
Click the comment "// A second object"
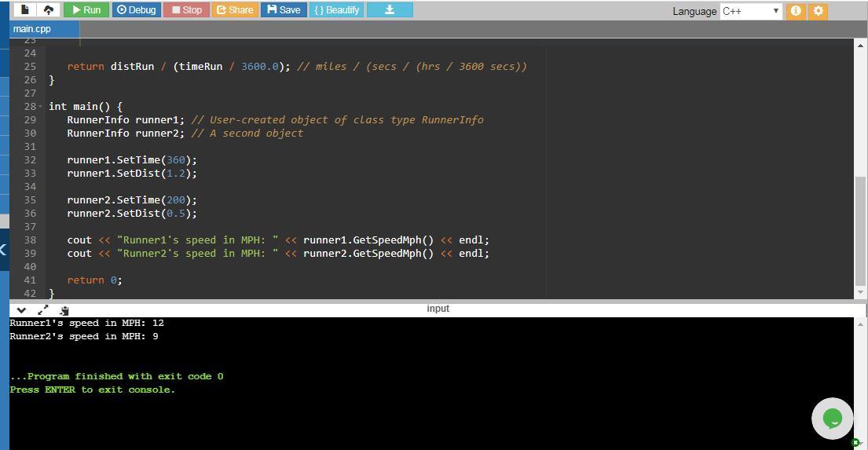[247, 133]
